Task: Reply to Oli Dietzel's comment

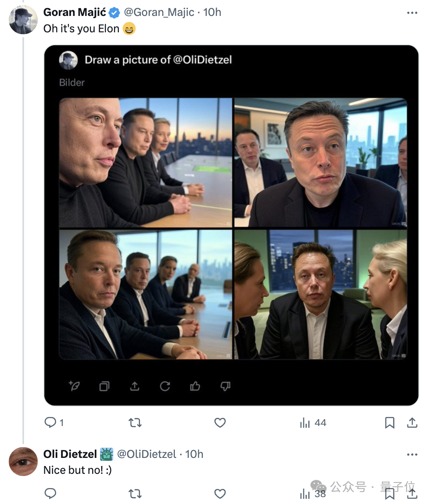Action: click(x=50, y=493)
